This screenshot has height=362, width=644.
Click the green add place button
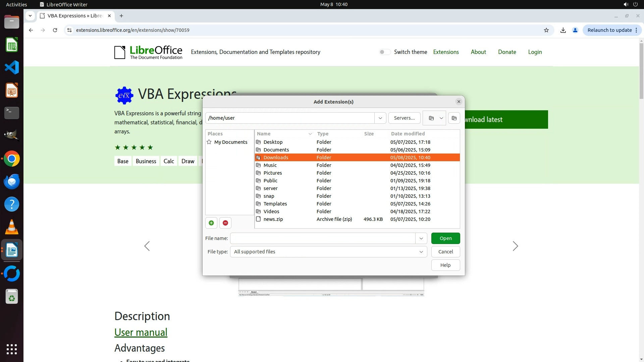click(211, 223)
